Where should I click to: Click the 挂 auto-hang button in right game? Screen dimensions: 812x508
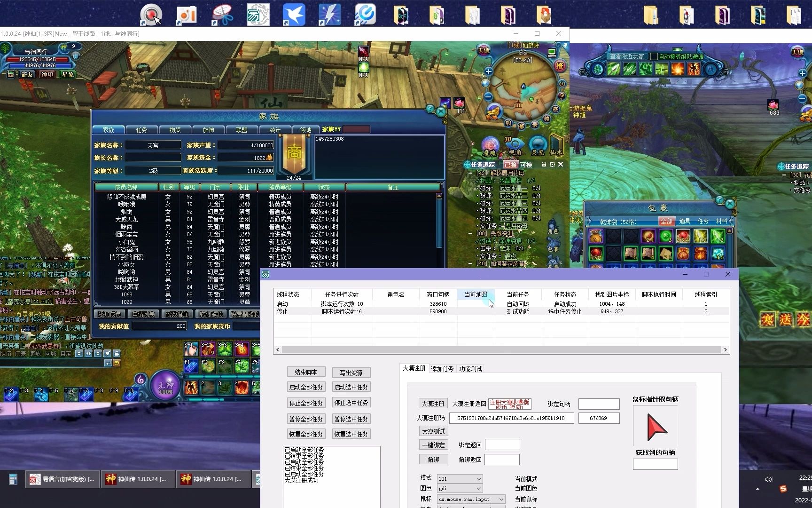(x=598, y=70)
